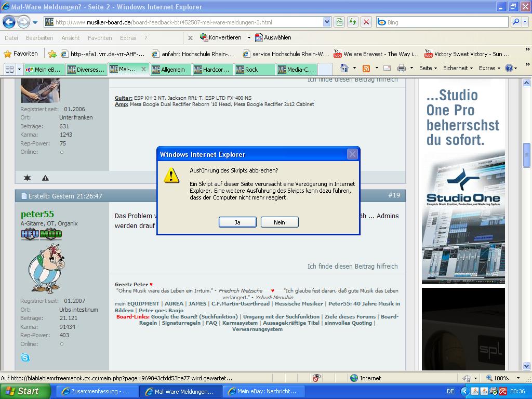Switch to Mein eBay Nachricht taskbar window

coord(263,391)
